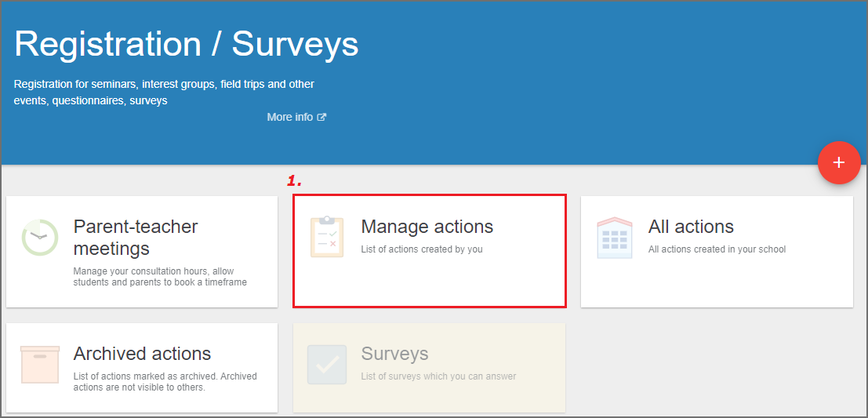Image resolution: width=868 pixels, height=418 pixels.
Task: Click the registration for seminars description text
Action: pos(164,93)
